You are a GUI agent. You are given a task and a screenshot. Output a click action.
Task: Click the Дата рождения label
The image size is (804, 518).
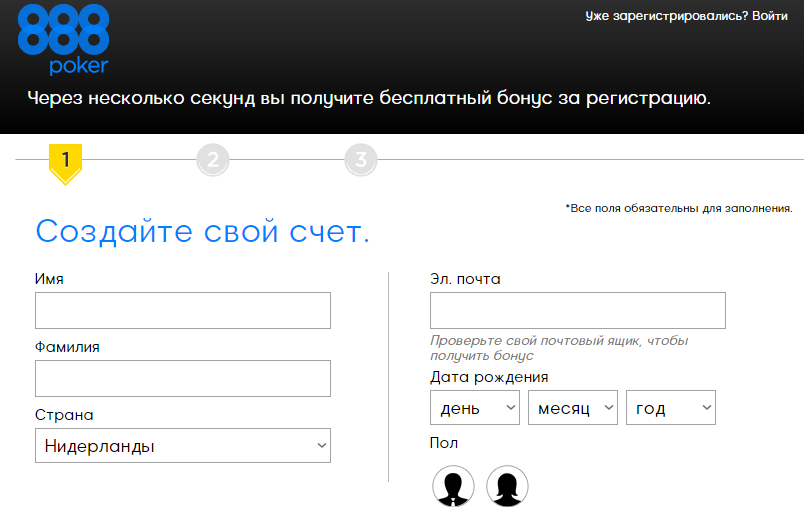(489, 377)
